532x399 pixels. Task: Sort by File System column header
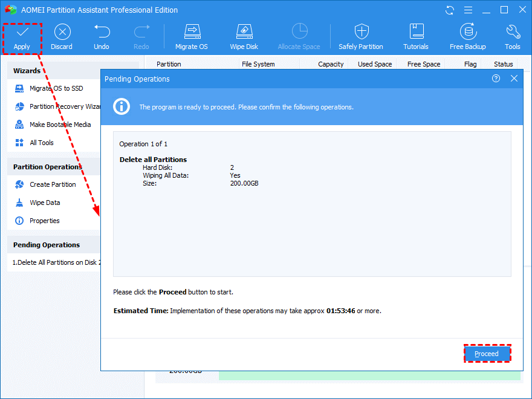[259, 64]
